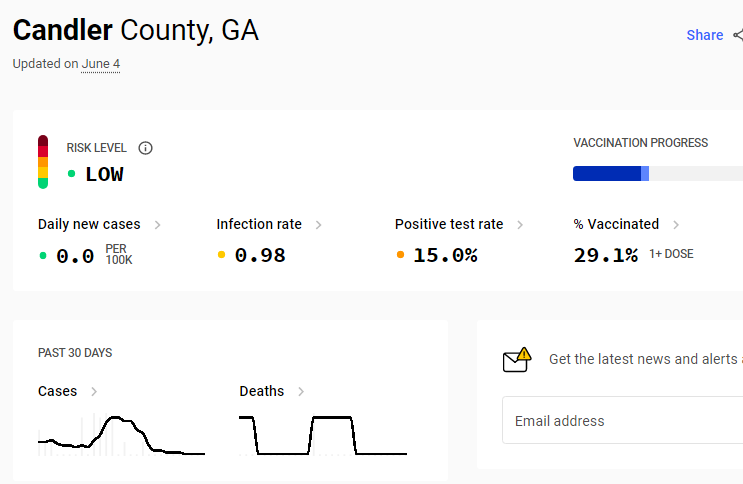Screen dimensions: 743x484
Task: Expand the Infection rate chevron
Action: point(318,225)
